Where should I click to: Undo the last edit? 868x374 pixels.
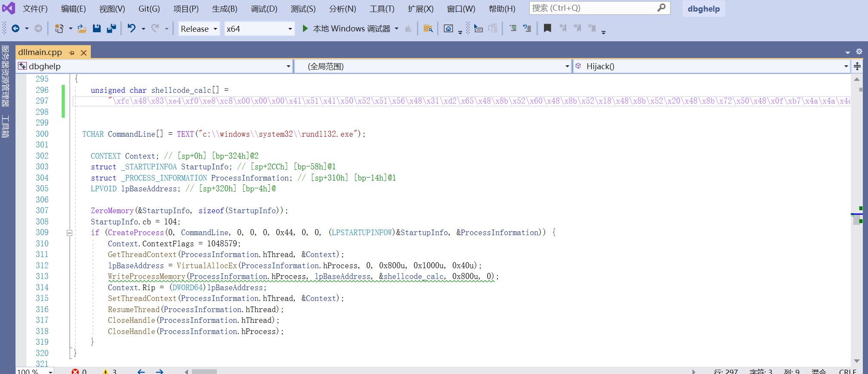coord(132,28)
